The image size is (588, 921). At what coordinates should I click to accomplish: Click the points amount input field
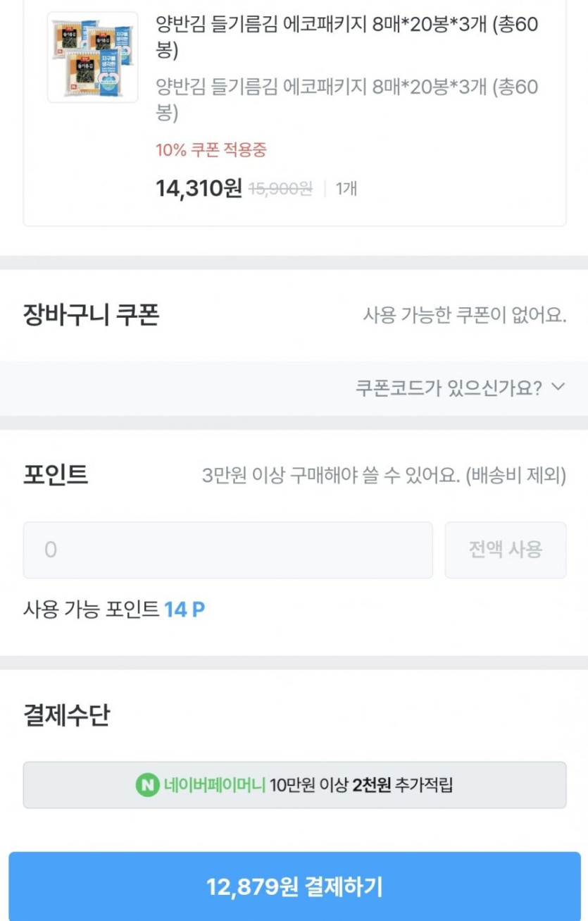[227, 550]
